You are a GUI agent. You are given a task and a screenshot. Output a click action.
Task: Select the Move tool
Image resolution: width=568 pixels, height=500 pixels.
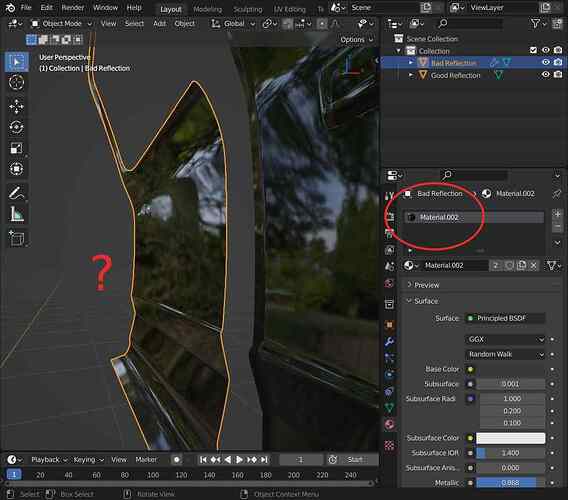pos(16,106)
